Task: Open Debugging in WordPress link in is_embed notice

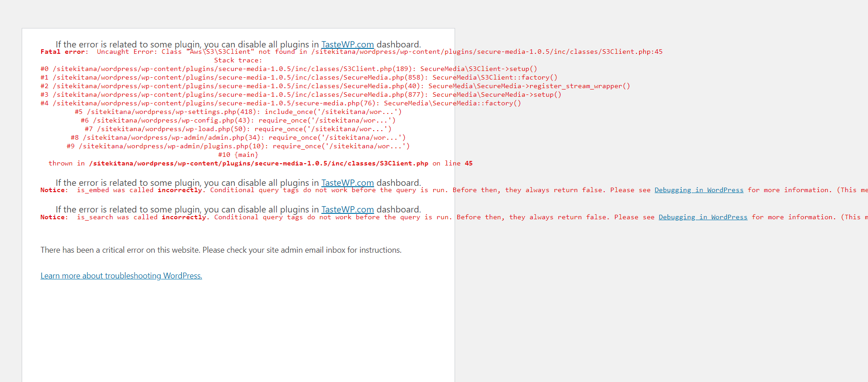Action: tap(699, 190)
